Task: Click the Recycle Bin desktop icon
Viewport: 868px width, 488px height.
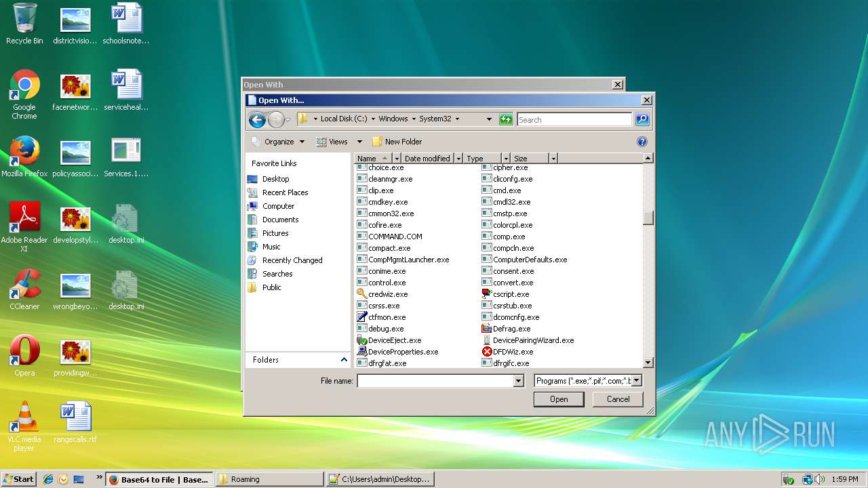Action: [24, 24]
